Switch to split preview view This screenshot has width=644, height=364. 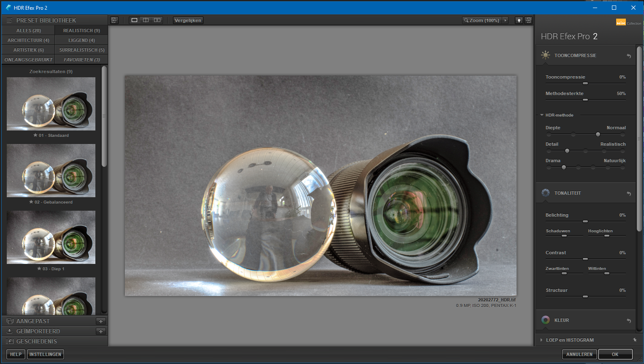point(146,20)
